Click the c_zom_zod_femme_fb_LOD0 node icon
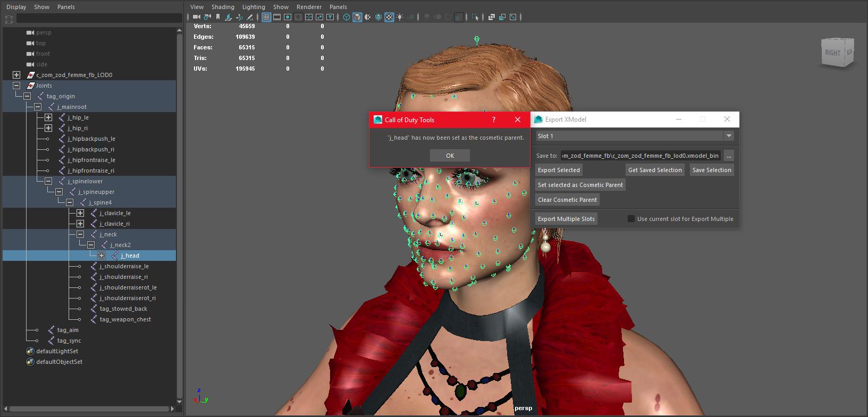 (31, 75)
